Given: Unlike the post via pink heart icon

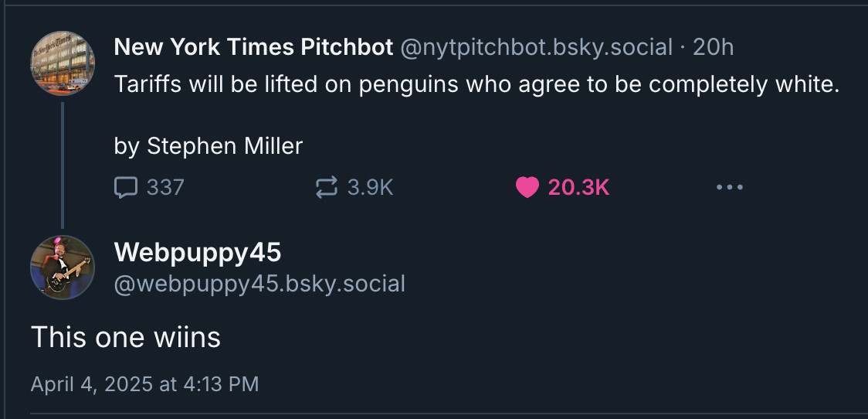Looking at the screenshot, I should (527, 188).
